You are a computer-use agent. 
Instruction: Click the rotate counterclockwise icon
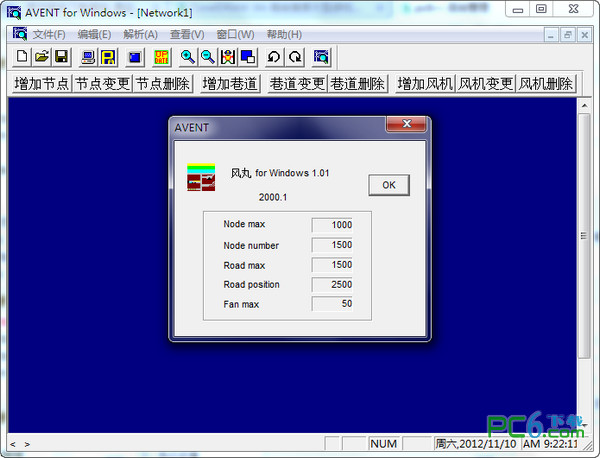[x=274, y=57]
